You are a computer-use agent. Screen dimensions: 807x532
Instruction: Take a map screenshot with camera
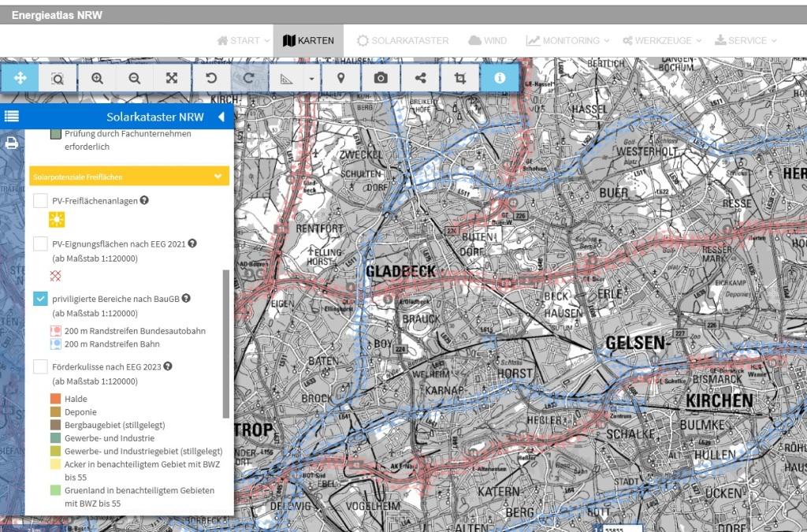pyautogui.click(x=381, y=78)
